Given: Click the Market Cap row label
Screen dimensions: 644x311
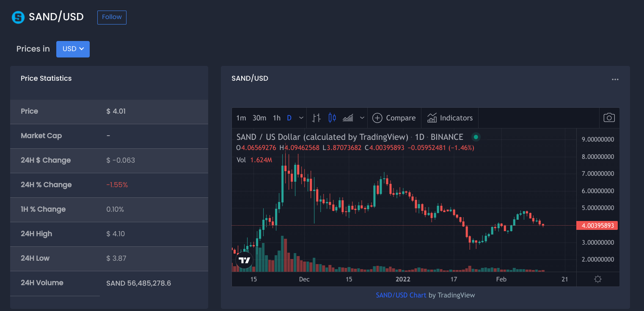Looking at the screenshot, I should (41, 136).
